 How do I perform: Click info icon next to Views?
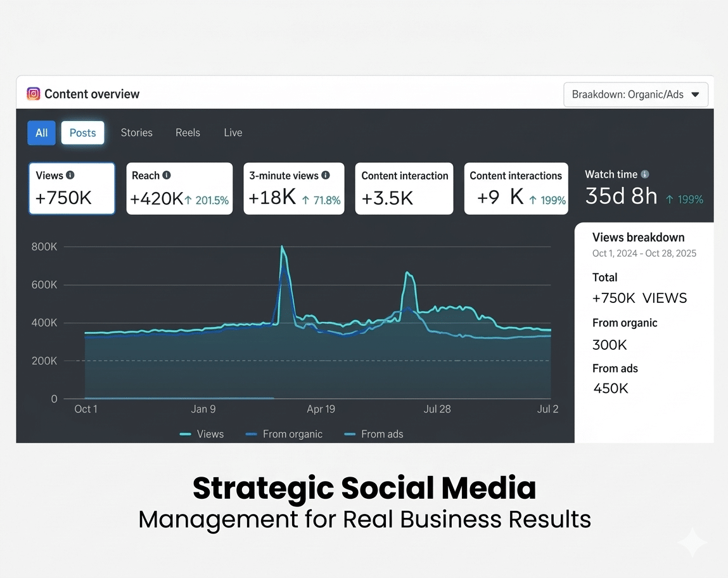pos(70,176)
